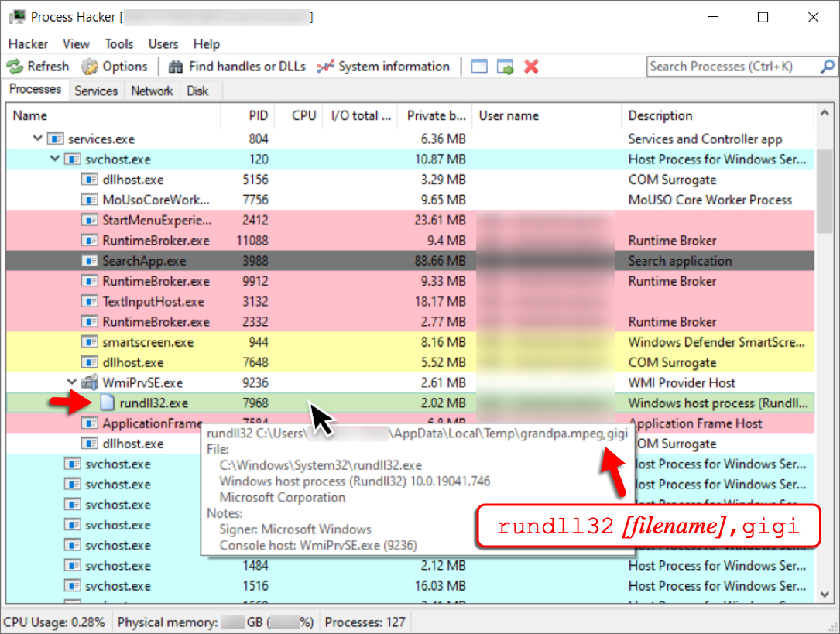This screenshot has width=840, height=634.
Task: Click the Find handles or DLLs binoculars icon
Action: pyautogui.click(x=176, y=67)
